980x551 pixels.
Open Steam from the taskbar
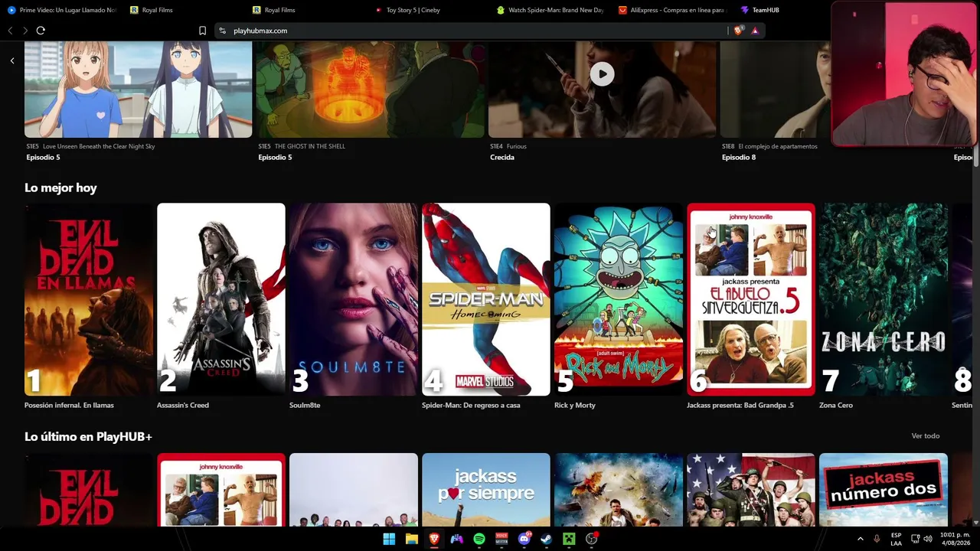547,539
